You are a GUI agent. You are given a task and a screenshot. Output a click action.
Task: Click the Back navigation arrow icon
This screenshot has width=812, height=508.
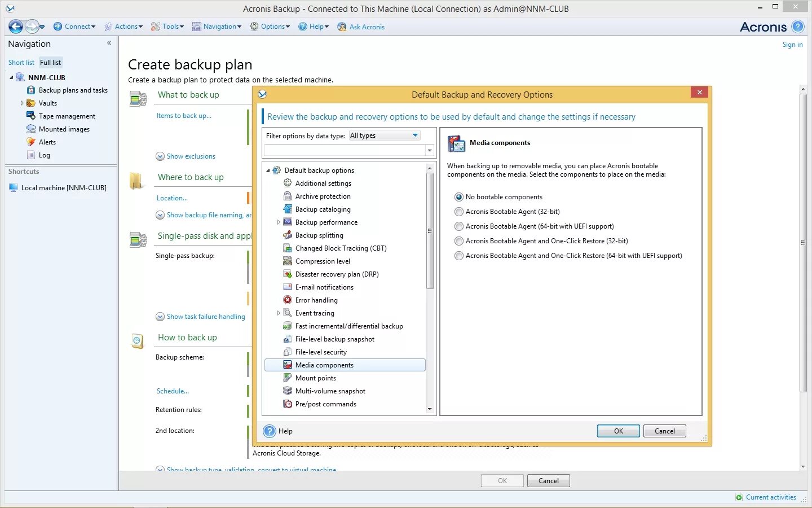tap(16, 27)
